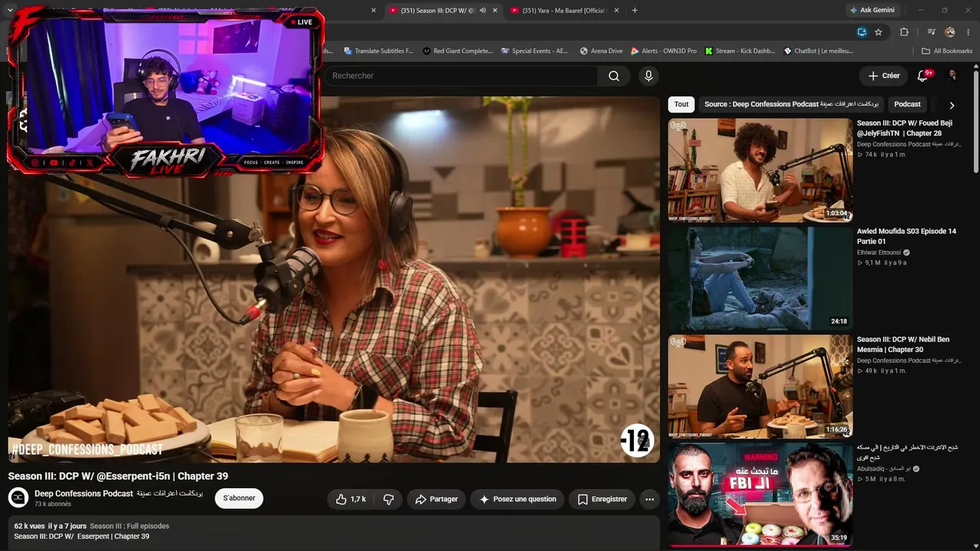
Task: Click the search magnifier button
Action: click(x=613, y=76)
